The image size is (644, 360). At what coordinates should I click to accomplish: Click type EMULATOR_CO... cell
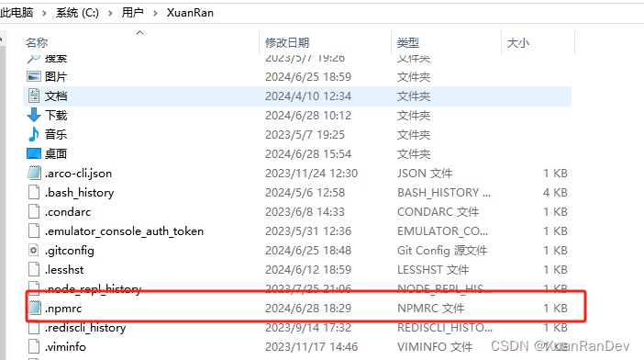[x=443, y=231]
